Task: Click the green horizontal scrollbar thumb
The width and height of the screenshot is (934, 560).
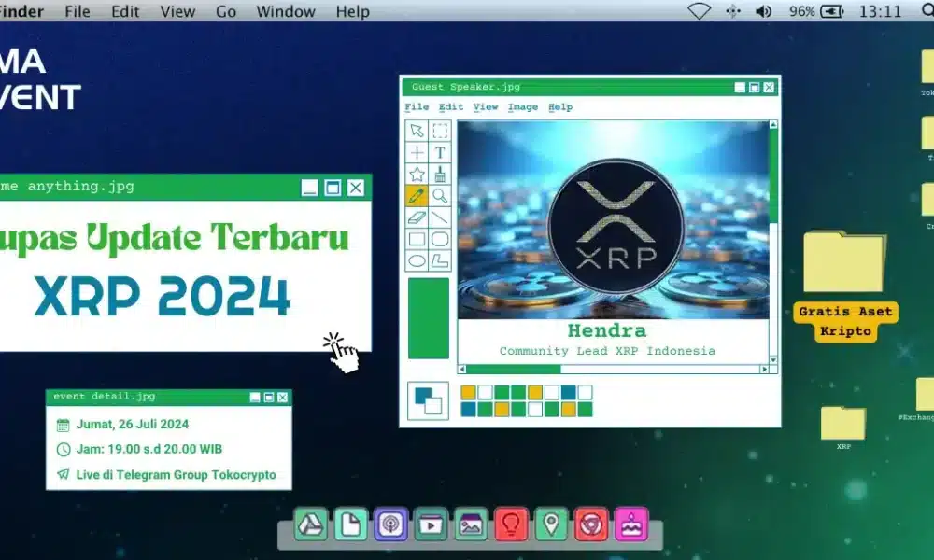Action: 513,369
